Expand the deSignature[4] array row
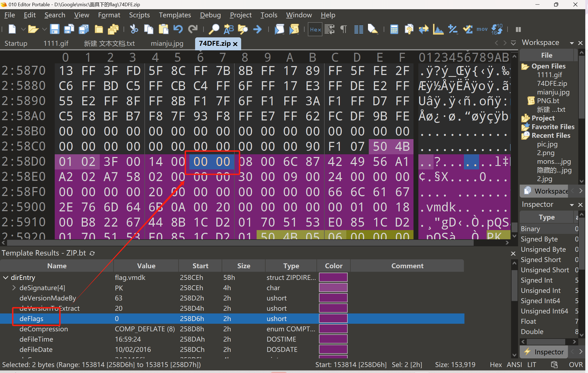The image size is (588, 373). coord(14,288)
